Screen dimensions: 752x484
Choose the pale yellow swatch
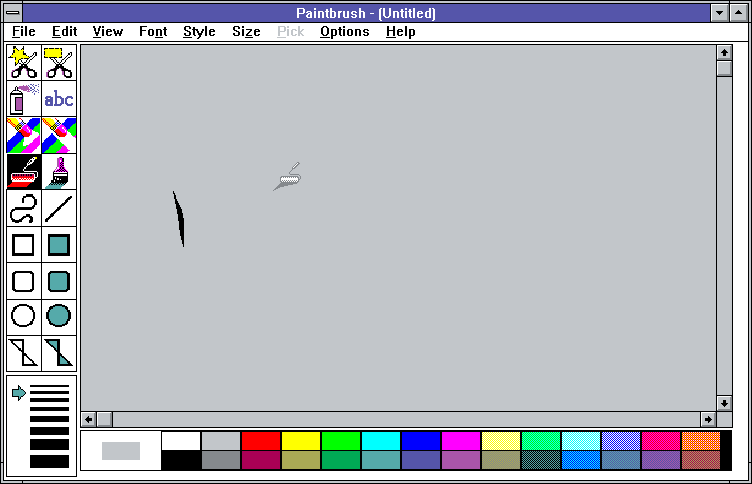[501, 441]
